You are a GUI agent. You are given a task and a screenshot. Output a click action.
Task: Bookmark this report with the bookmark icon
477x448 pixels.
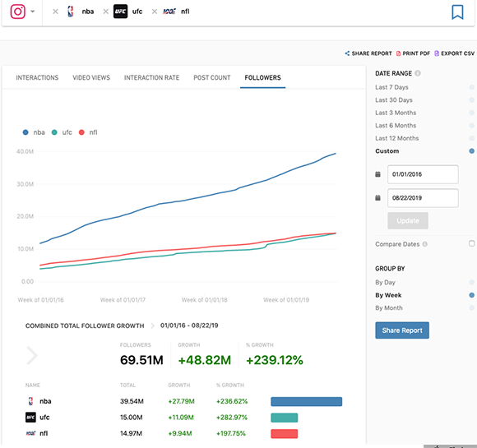457,12
